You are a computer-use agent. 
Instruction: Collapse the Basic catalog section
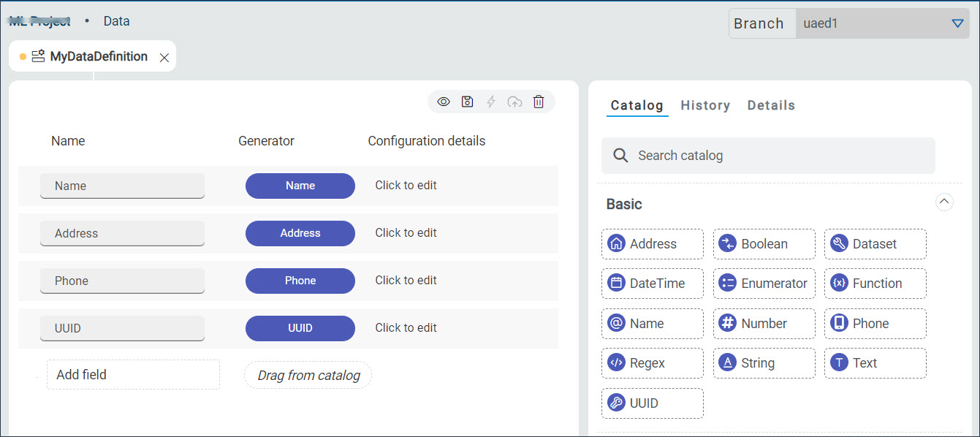point(944,202)
